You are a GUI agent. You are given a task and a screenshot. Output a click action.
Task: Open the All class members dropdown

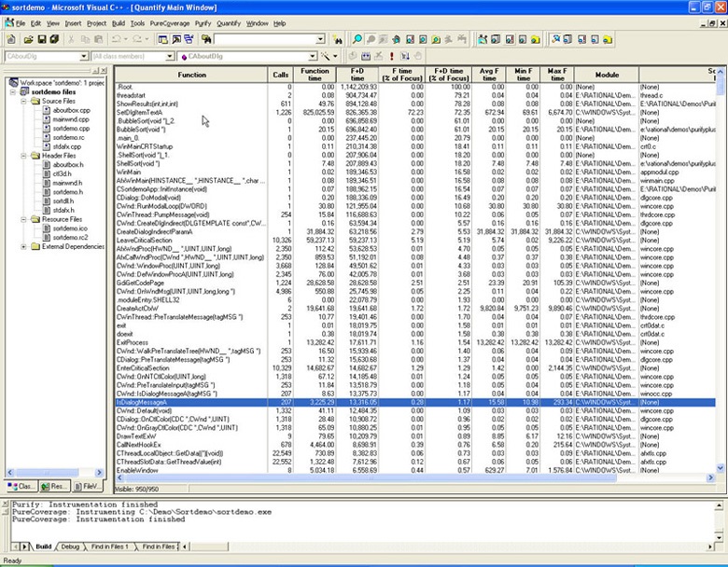coord(170,57)
